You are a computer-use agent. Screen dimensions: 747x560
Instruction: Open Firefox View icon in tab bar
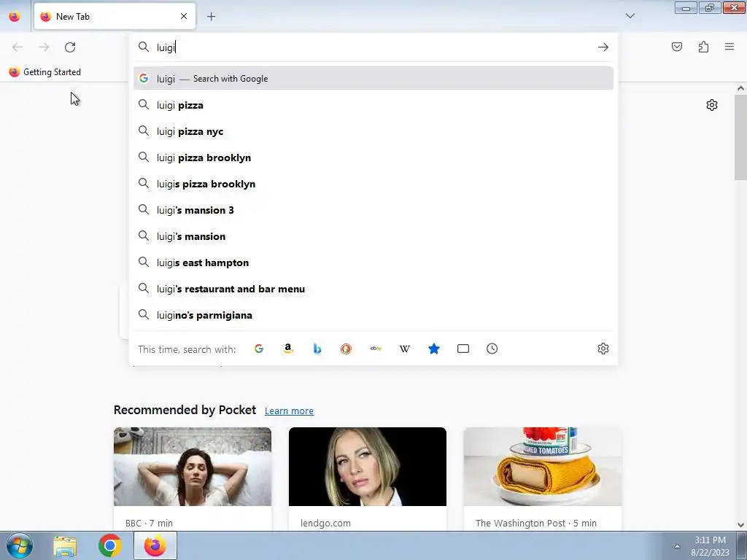[x=15, y=16]
